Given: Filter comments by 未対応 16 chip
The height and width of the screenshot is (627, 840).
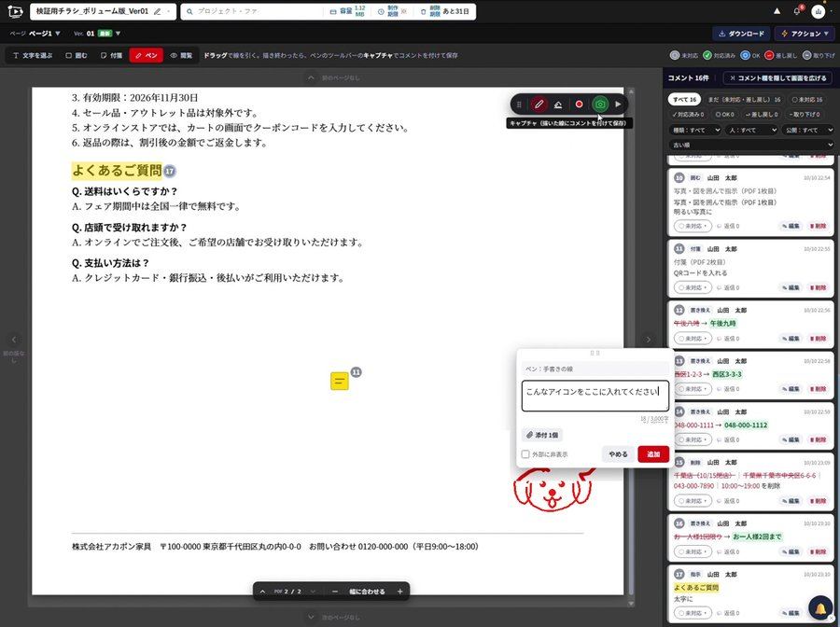Looking at the screenshot, I should point(806,100).
